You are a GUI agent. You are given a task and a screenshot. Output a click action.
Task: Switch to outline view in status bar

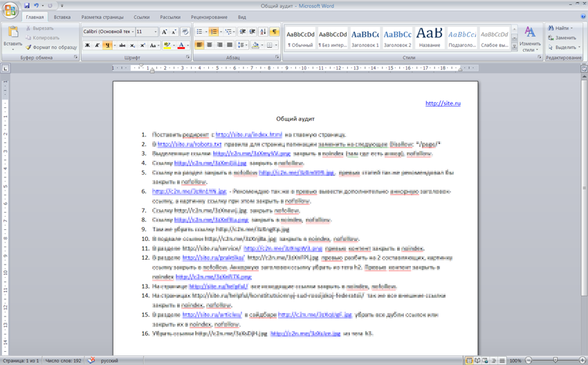pos(494,360)
